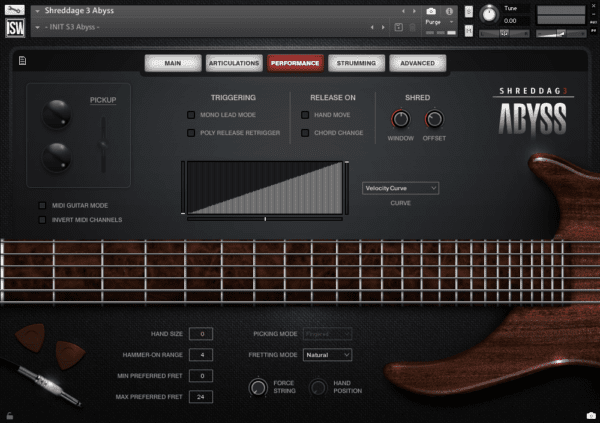Open the Strumming tab
Image resolution: width=600 pixels, height=423 pixels.
coord(356,63)
